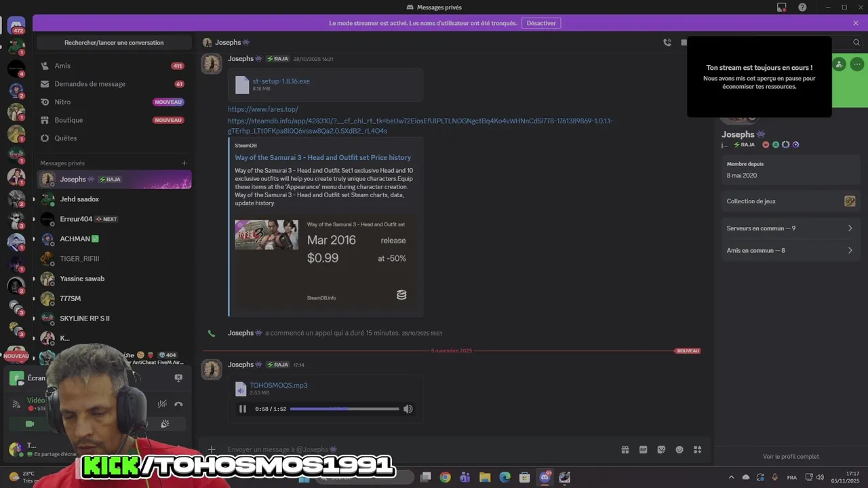Open the Jehd saadox conversation

click(x=114, y=199)
